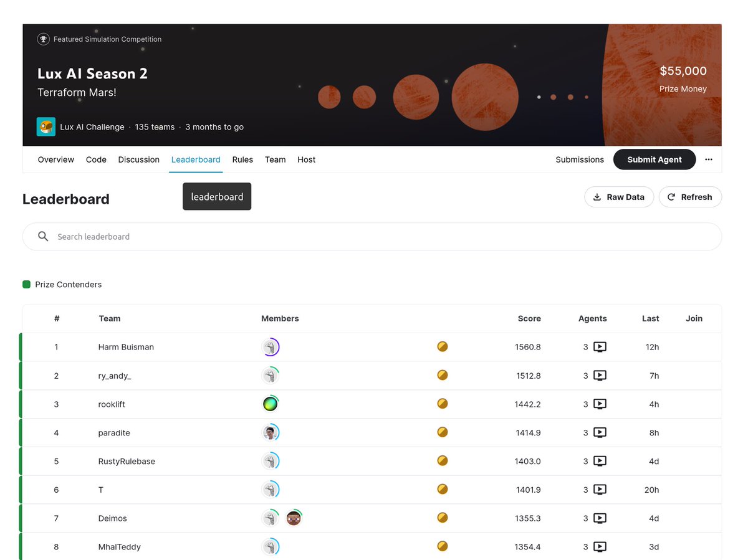Image resolution: width=748 pixels, height=560 pixels.
Task: Open paradite's member avatar
Action: tap(271, 433)
